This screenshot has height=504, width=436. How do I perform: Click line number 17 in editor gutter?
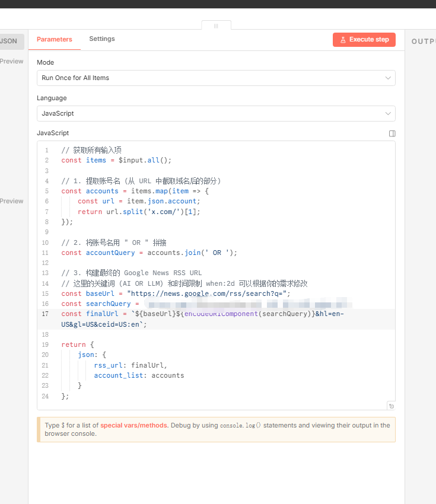tap(46, 314)
